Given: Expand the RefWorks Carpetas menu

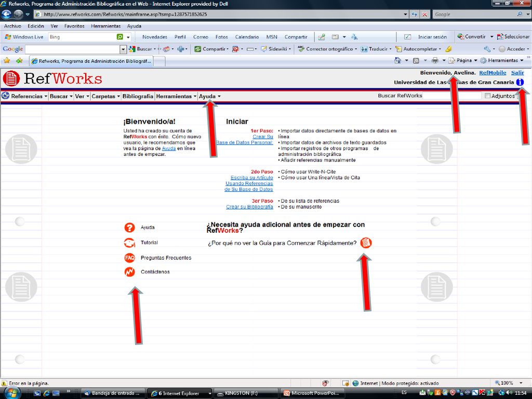Looking at the screenshot, I should [106, 96].
